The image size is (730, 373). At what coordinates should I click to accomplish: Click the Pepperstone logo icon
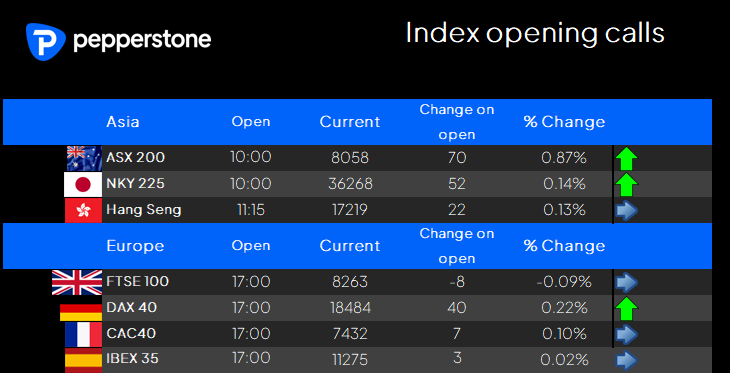click(46, 42)
